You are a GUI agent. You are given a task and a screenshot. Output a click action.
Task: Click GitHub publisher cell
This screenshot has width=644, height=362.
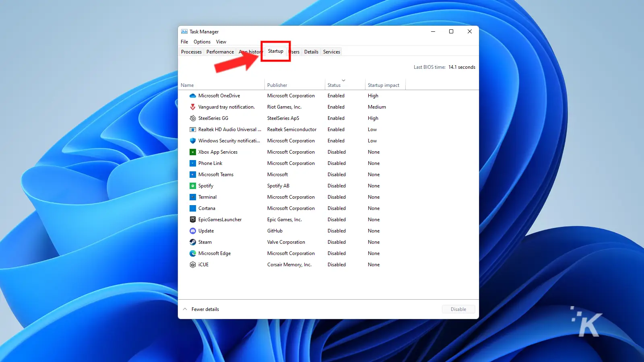(x=275, y=231)
